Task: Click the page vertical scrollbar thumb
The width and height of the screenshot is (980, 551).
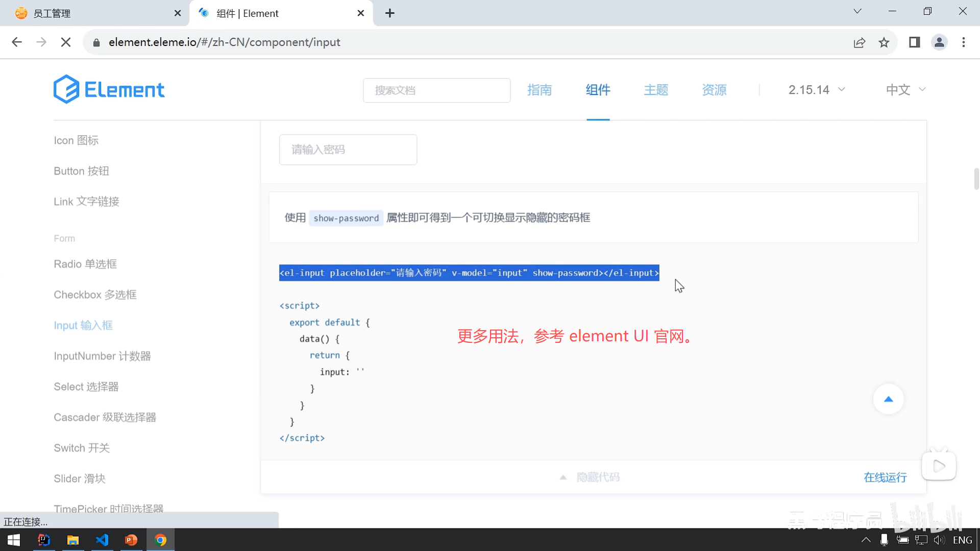Action: (976, 179)
